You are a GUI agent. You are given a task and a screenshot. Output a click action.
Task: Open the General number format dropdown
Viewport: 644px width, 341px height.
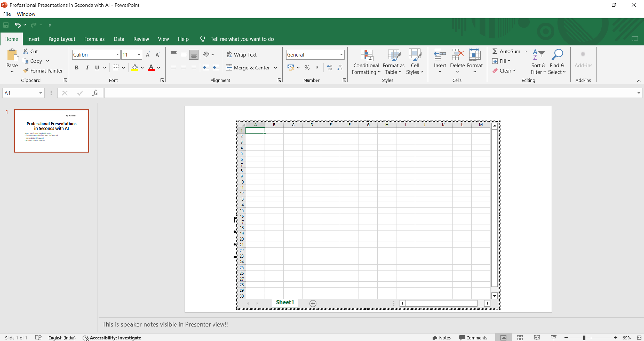point(341,55)
